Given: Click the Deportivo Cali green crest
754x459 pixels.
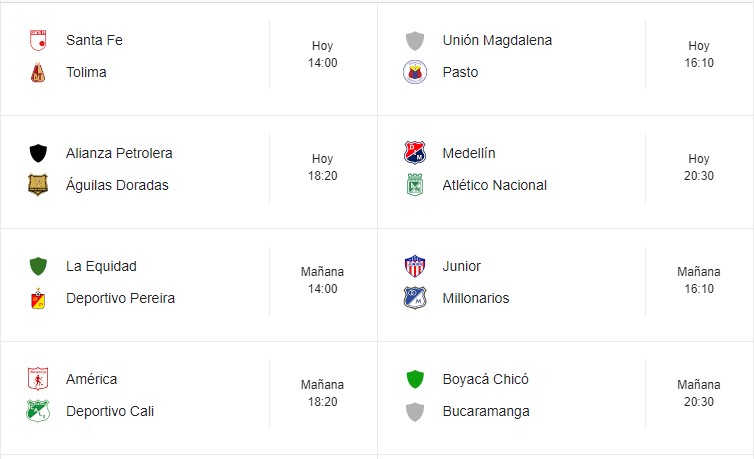Looking at the screenshot, I should pyautogui.click(x=38, y=411).
